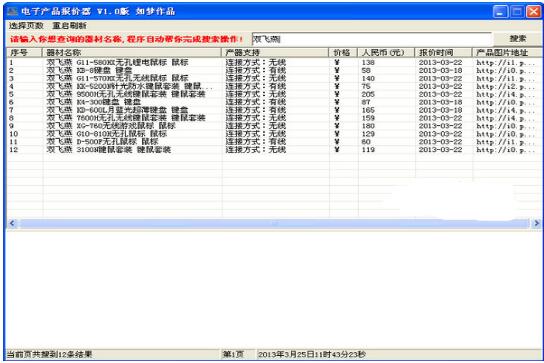Click the horizontal scrollbar thumb
544x363 pixels.
point(274,223)
